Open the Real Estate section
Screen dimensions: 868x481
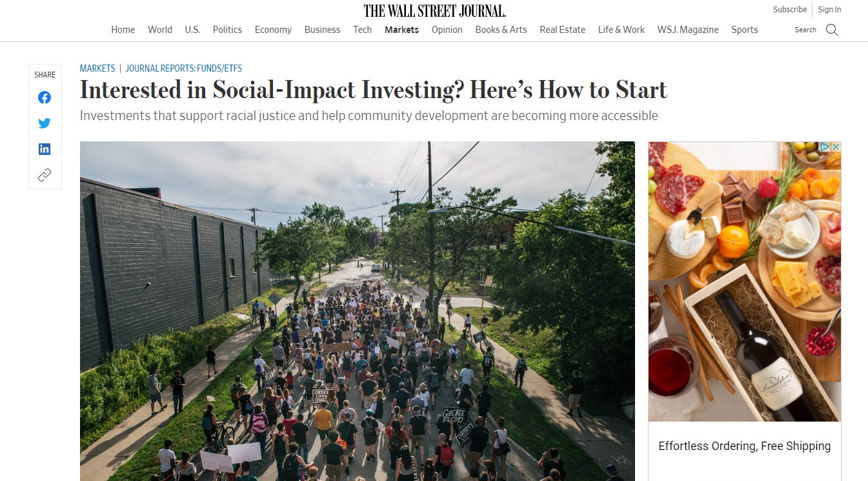coord(562,30)
